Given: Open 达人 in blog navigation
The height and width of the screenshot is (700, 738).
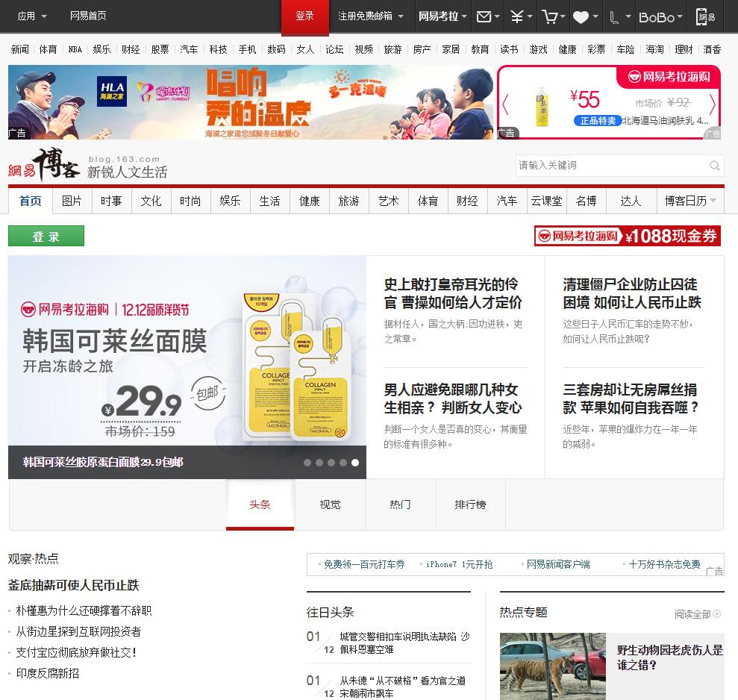Looking at the screenshot, I should coord(631,201).
